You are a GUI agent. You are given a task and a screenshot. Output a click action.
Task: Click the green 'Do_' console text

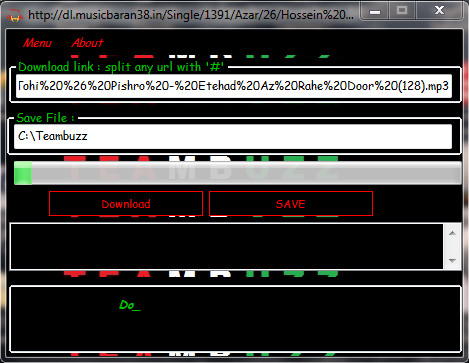point(130,305)
